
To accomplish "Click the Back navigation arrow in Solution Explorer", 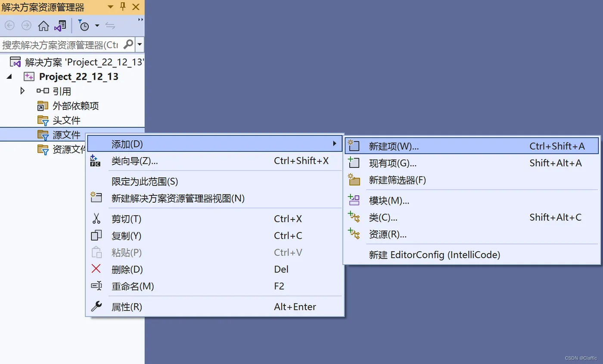I will 9,26.
